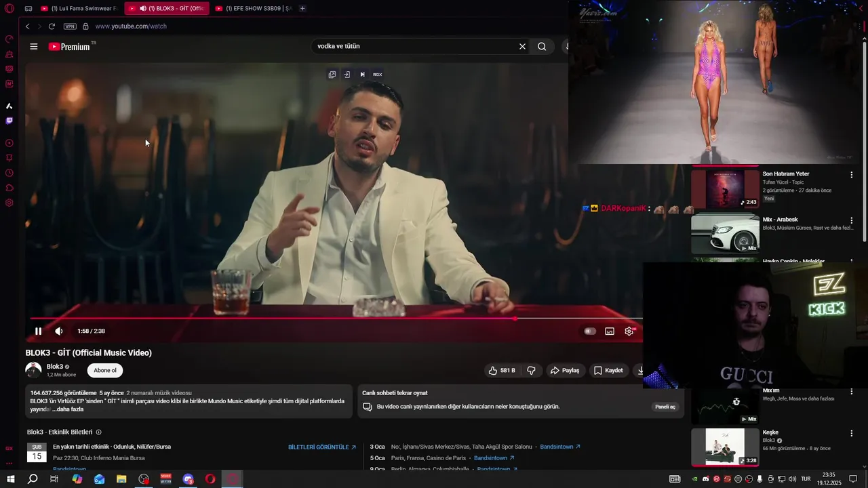Save video with Kaydet button
The height and width of the screenshot is (488, 868).
[x=608, y=370]
